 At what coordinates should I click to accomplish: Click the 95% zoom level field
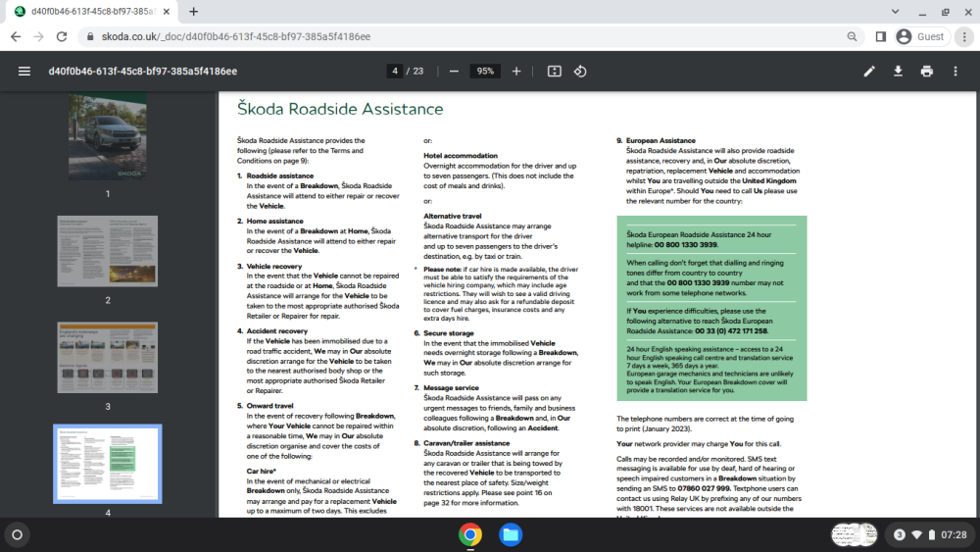click(485, 72)
